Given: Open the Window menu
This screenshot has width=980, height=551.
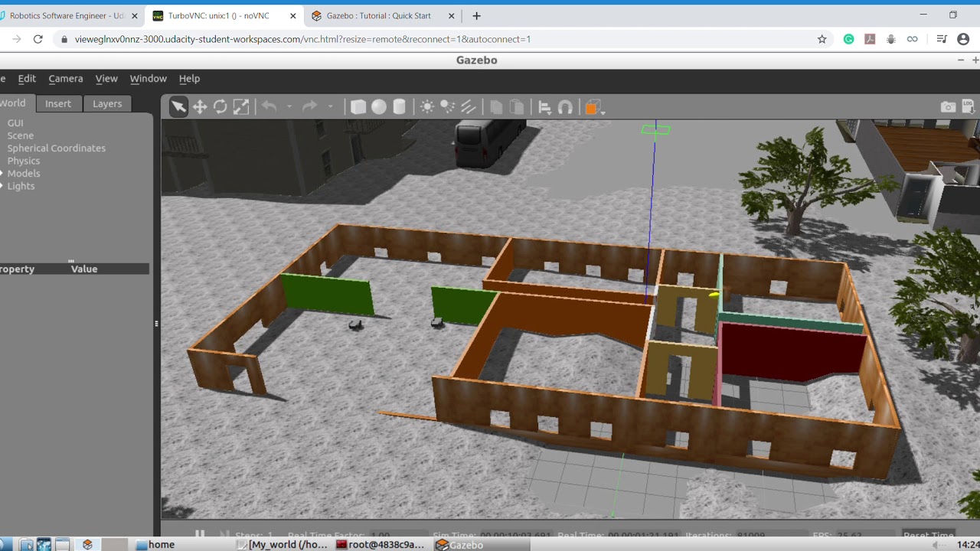Looking at the screenshot, I should pyautogui.click(x=148, y=78).
